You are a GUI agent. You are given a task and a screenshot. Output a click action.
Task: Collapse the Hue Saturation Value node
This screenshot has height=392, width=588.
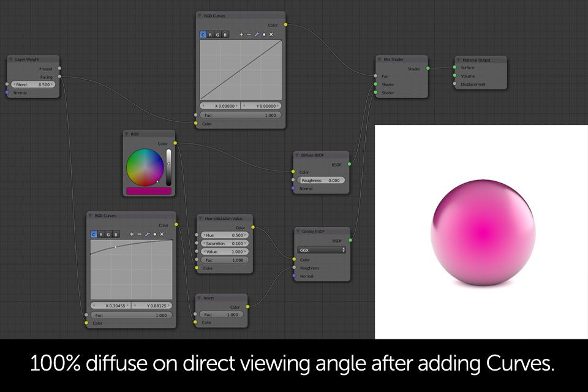tap(200, 218)
